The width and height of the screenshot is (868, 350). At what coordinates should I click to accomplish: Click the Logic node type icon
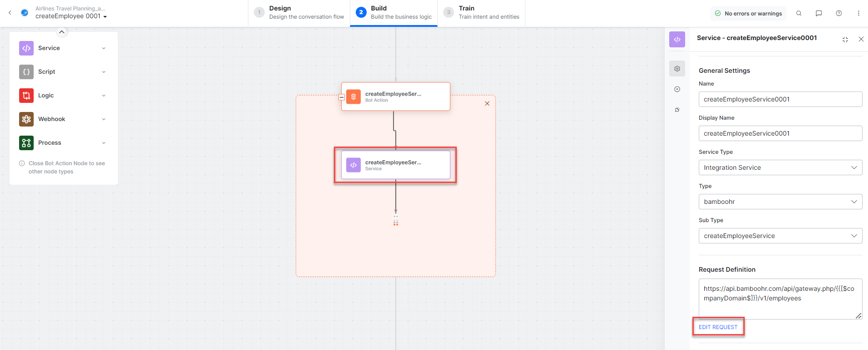[x=26, y=96]
